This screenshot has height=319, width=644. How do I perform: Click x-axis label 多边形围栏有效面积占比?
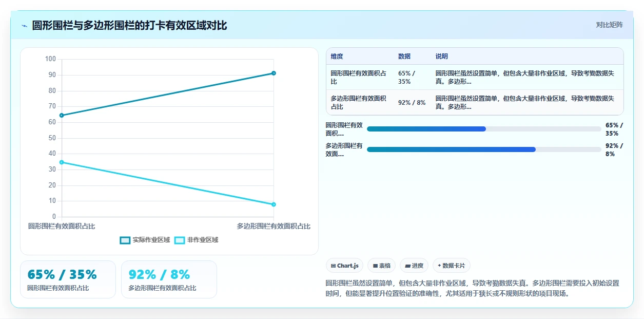(274, 226)
